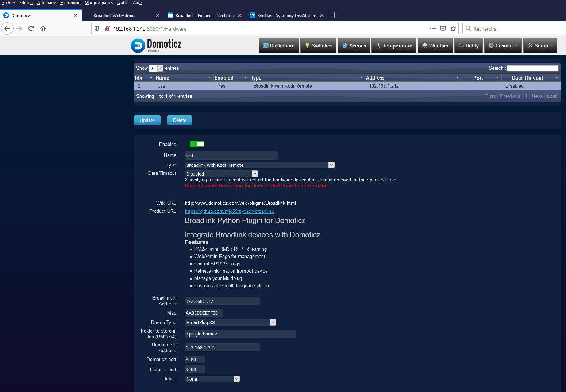Image resolution: width=566 pixels, height=392 pixels.
Task: Open the Device Type dropdown
Action: pos(231,322)
